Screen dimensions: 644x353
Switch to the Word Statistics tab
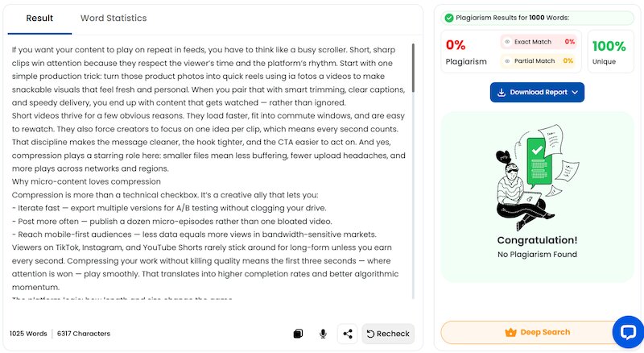coord(114,18)
